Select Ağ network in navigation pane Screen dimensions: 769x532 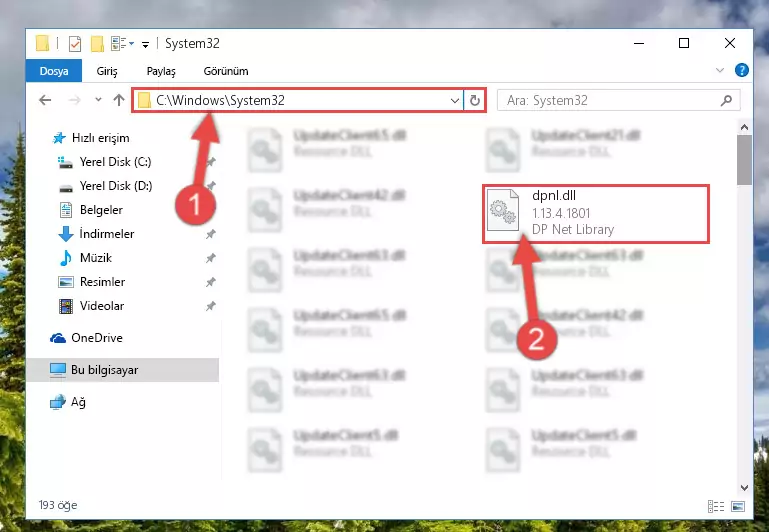(78, 402)
